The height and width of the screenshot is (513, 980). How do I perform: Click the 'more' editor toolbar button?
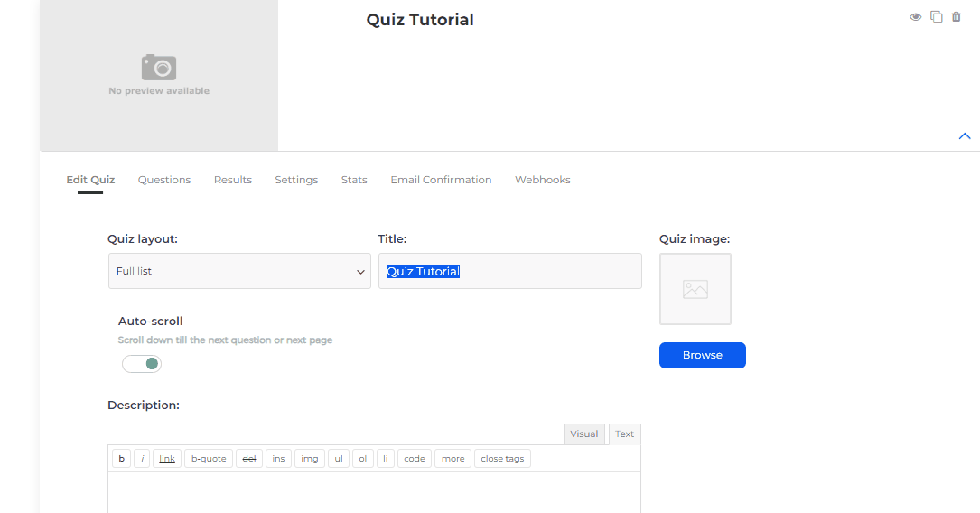(453, 459)
